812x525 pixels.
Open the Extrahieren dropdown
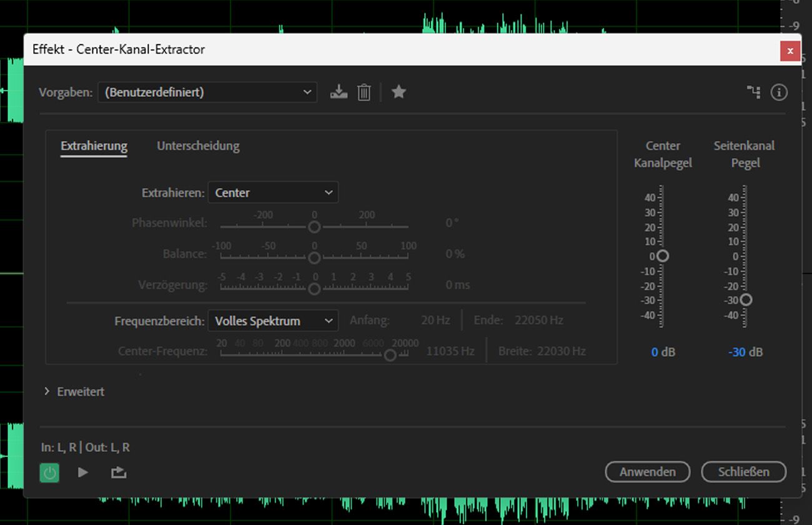tap(273, 192)
